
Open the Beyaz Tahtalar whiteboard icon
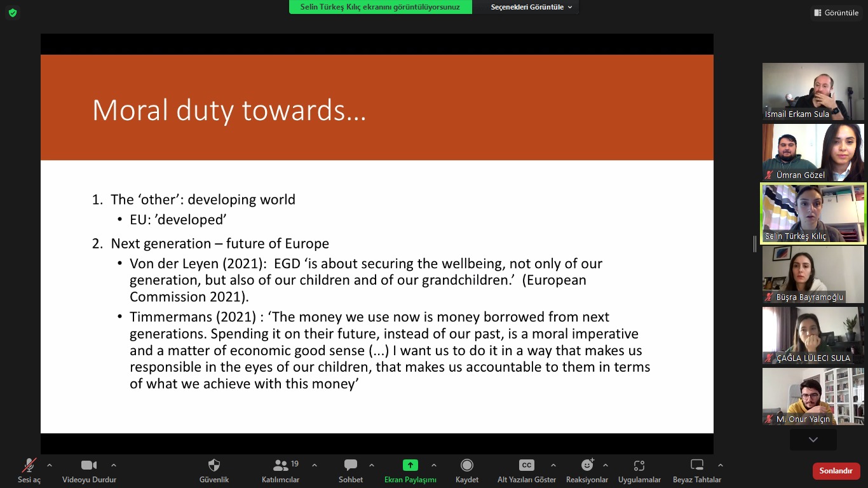697,466
